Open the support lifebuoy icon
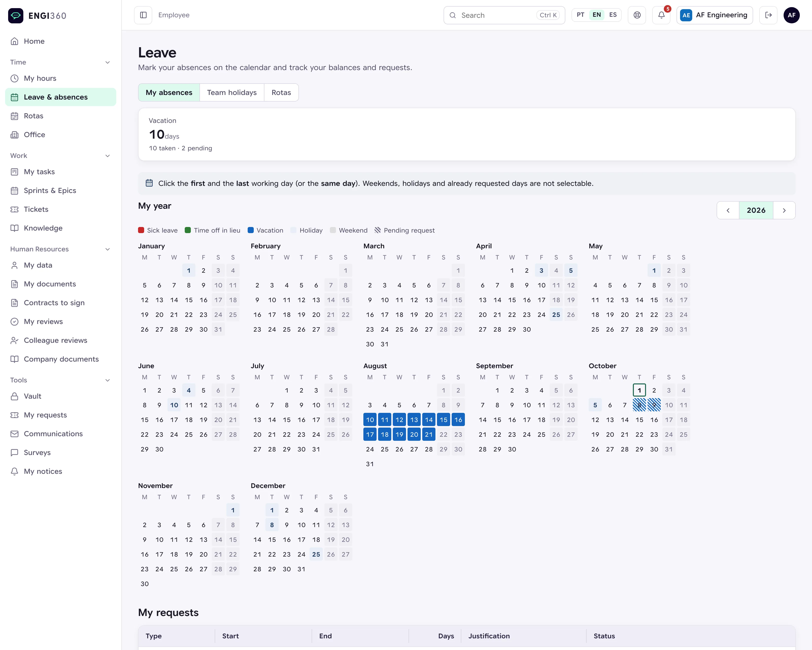The width and height of the screenshot is (812, 650). click(x=637, y=15)
